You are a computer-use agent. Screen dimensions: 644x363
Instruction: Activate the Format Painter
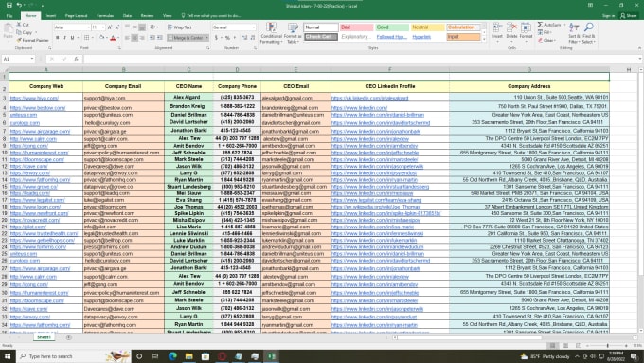click(32, 40)
